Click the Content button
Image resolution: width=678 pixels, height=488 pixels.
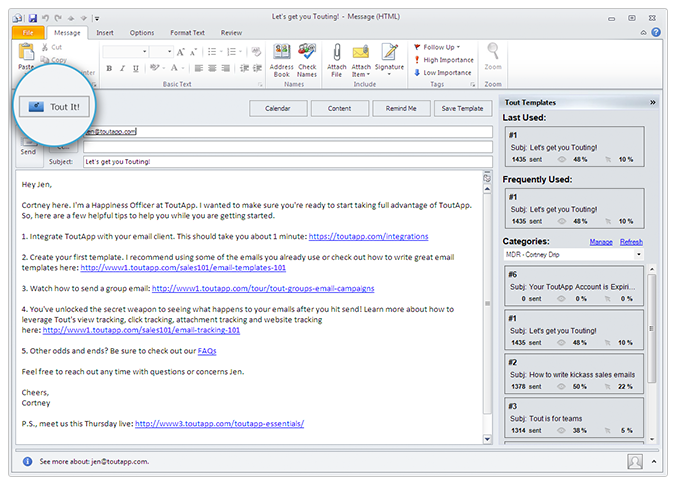[x=339, y=108]
